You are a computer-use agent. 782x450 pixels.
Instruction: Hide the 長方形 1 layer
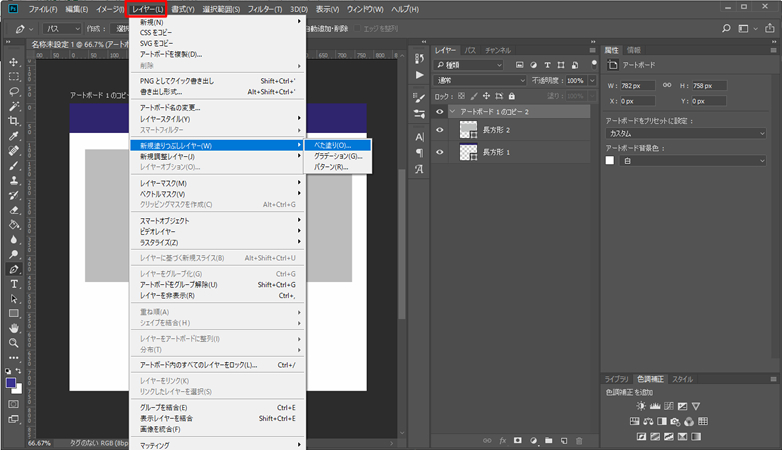point(439,152)
